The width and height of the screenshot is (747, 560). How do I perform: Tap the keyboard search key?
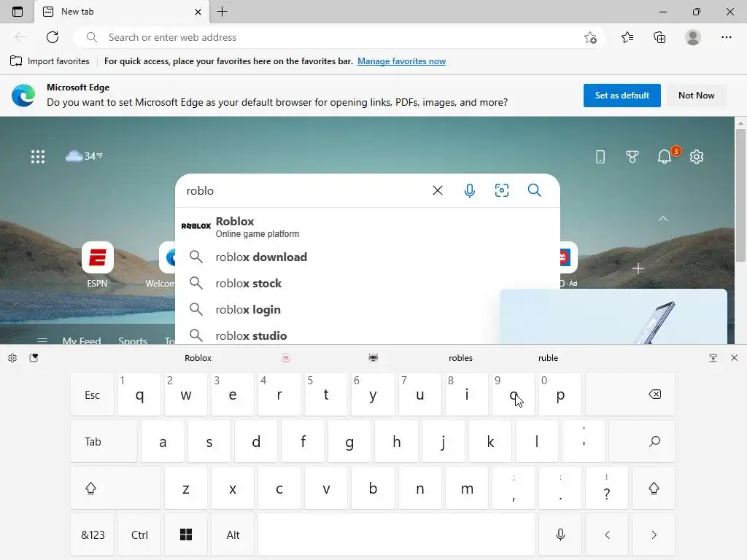(642, 441)
